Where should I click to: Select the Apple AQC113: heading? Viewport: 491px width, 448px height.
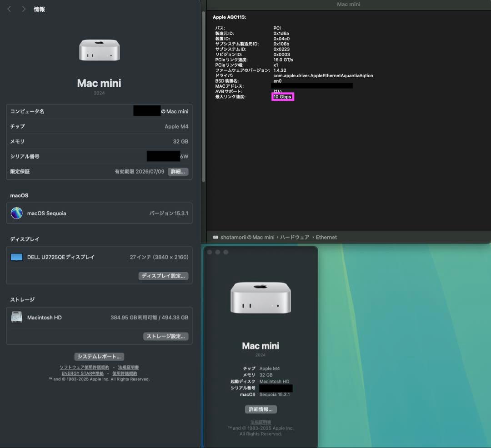click(x=230, y=17)
